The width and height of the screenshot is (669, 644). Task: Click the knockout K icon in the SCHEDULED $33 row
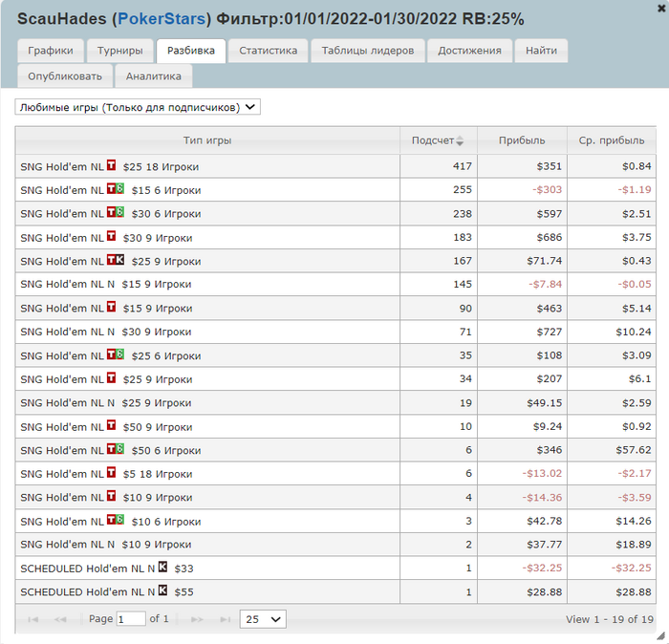(162, 567)
